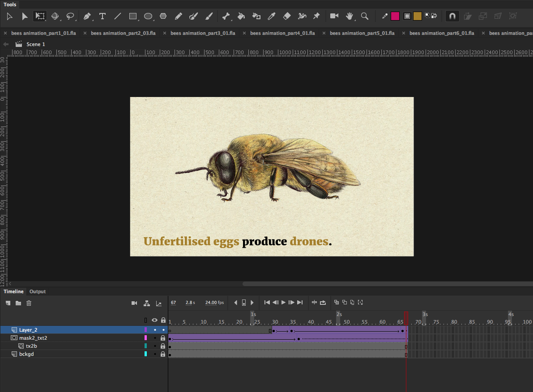The height and width of the screenshot is (392, 533).
Task: Select the Bone tool
Action: tap(226, 16)
